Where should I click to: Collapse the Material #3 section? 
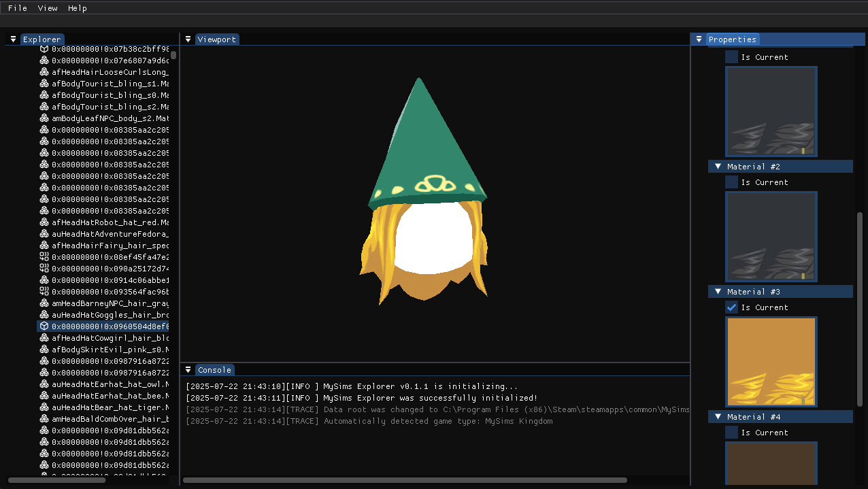718,291
